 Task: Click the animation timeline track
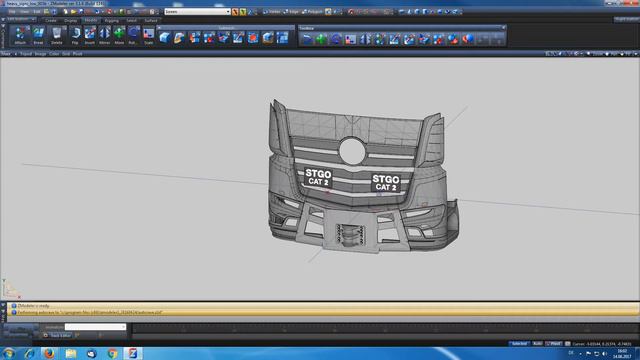tap(385, 328)
